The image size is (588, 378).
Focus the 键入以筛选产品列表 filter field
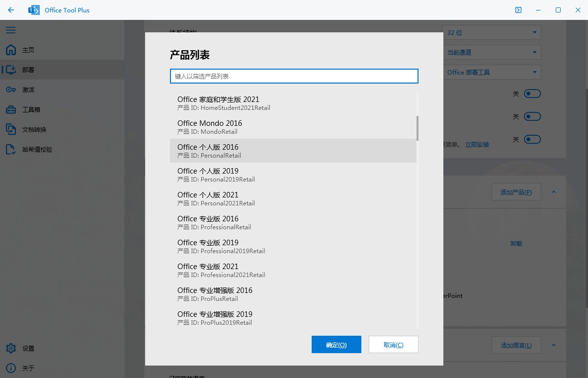point(294,76)
